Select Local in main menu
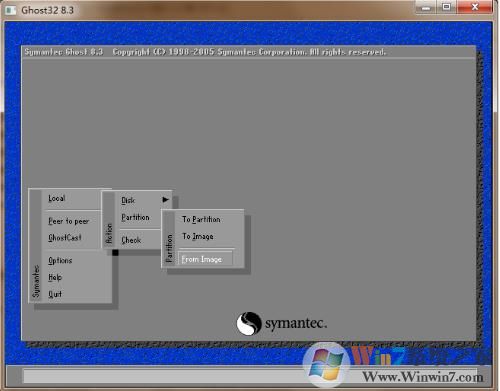This screenshot has width=500, height=391. pyautogui.click(x=57, y=198)
